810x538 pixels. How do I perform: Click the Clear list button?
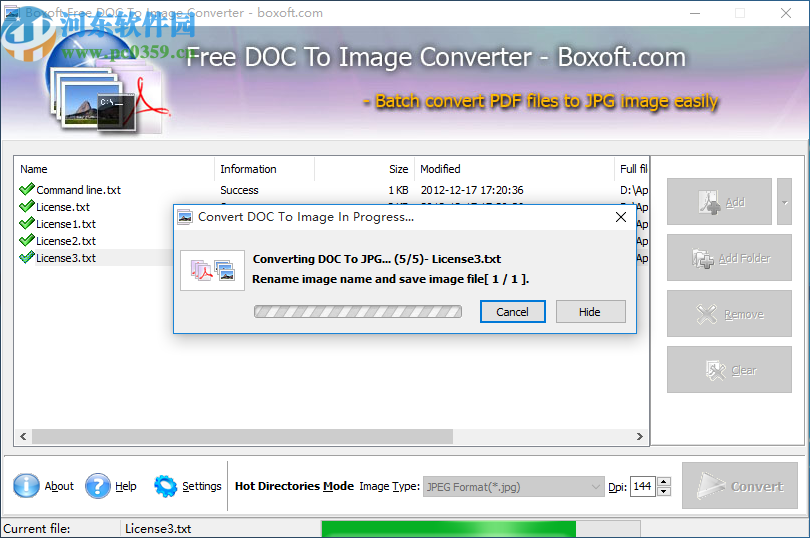pyautogui.click(x=729, y=370)
